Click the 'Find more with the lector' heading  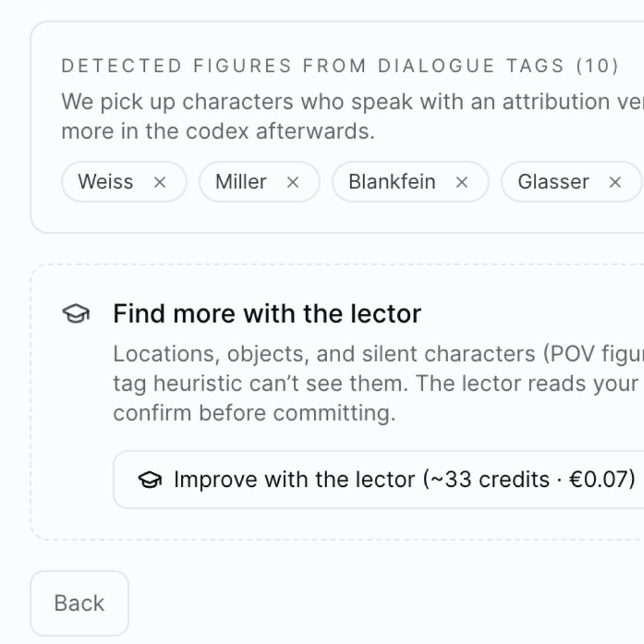tap(267, 314)
